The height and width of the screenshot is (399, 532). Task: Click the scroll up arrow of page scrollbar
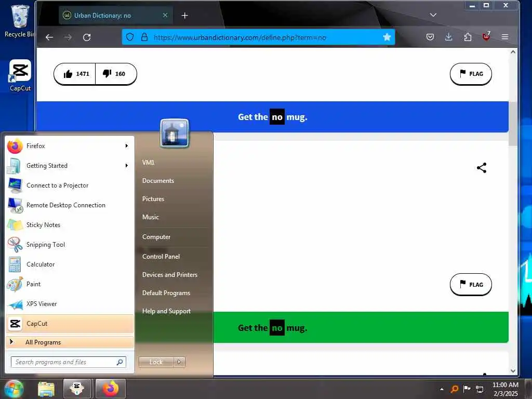pos(513,52)
